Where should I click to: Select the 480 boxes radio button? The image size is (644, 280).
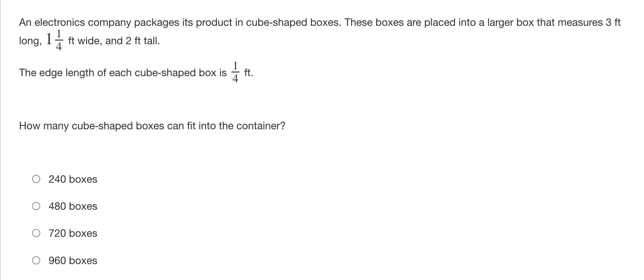click(x=36, y=206)
